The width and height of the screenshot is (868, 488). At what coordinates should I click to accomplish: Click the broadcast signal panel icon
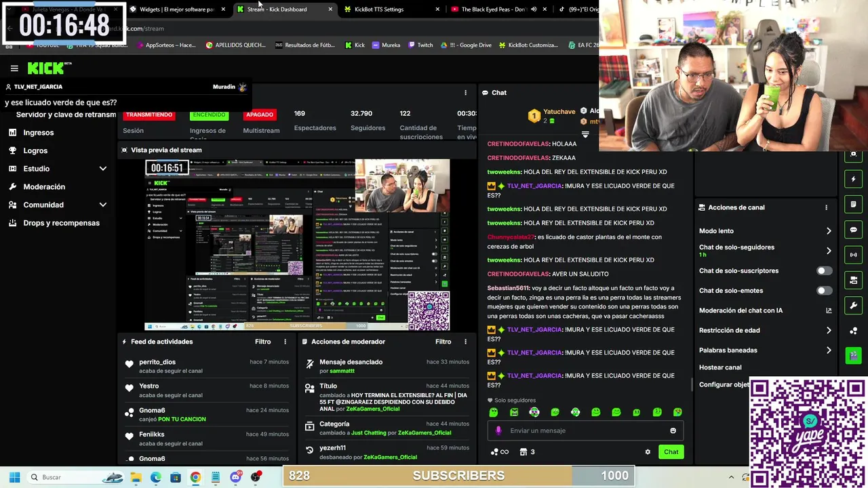[854, 255]
